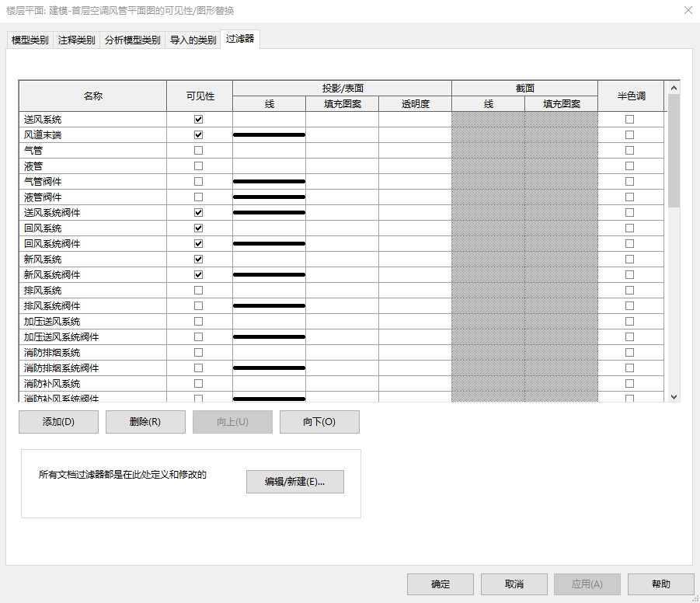Enable visibility for 排风系统
The width and height of the screenshot is (700, 603).
(199, 291)
